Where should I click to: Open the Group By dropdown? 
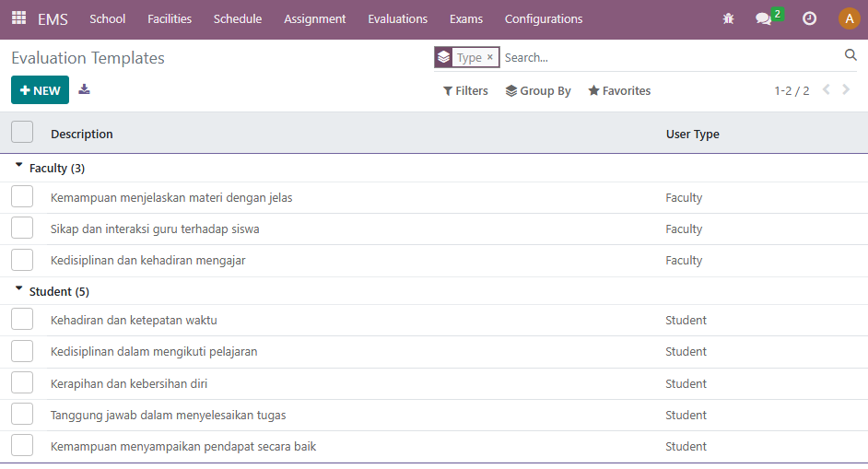point(538,90)
